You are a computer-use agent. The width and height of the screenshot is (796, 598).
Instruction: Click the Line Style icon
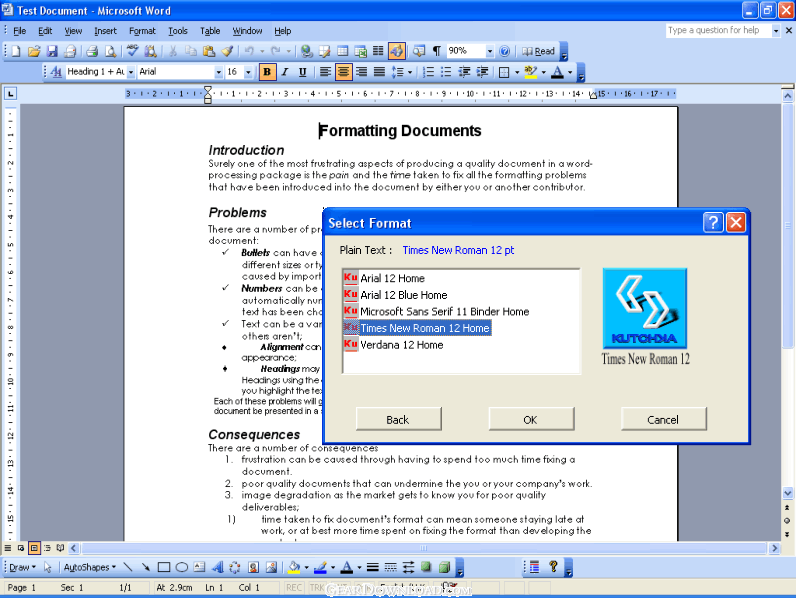[x=373, y=567]
